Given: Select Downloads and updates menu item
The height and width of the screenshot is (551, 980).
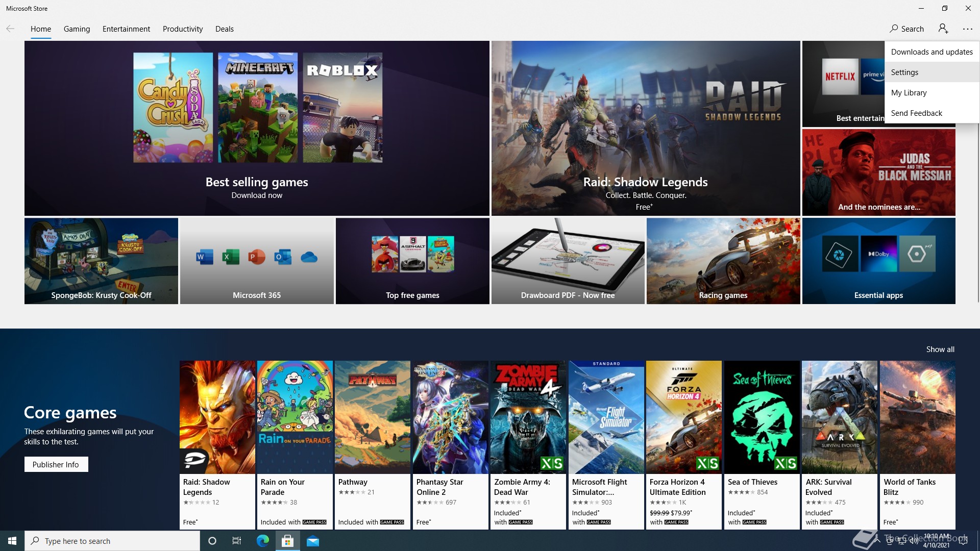Looking at the screenshot, I should [x=932, y=52].
